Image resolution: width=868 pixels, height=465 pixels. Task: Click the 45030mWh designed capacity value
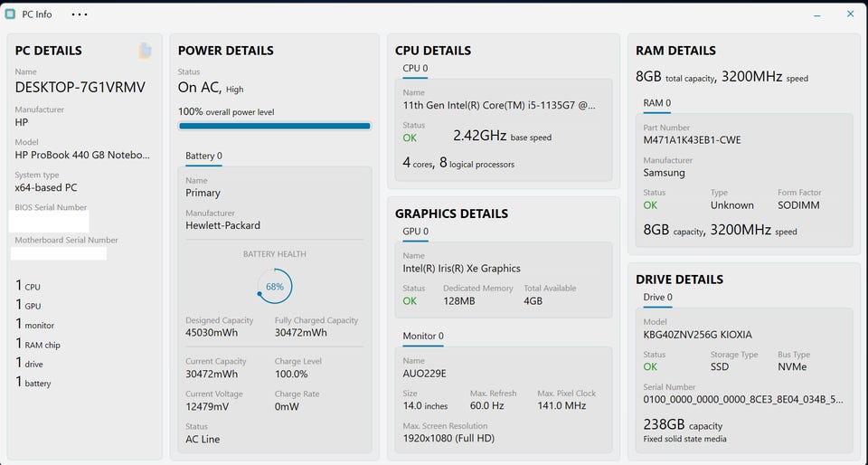(212, 333)
